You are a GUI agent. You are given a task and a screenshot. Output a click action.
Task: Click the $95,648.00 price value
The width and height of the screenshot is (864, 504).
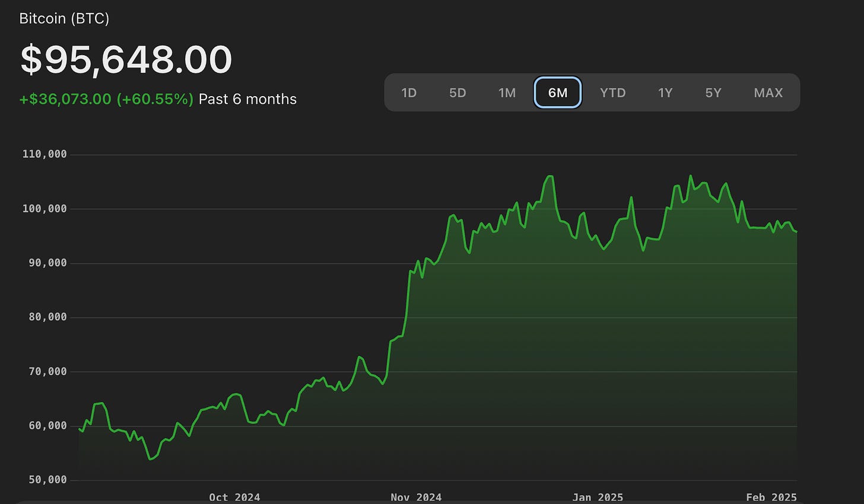[x=126, y=59]
